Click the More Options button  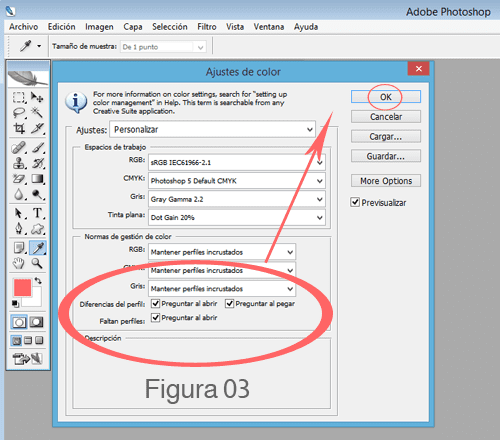coord(386,181)
